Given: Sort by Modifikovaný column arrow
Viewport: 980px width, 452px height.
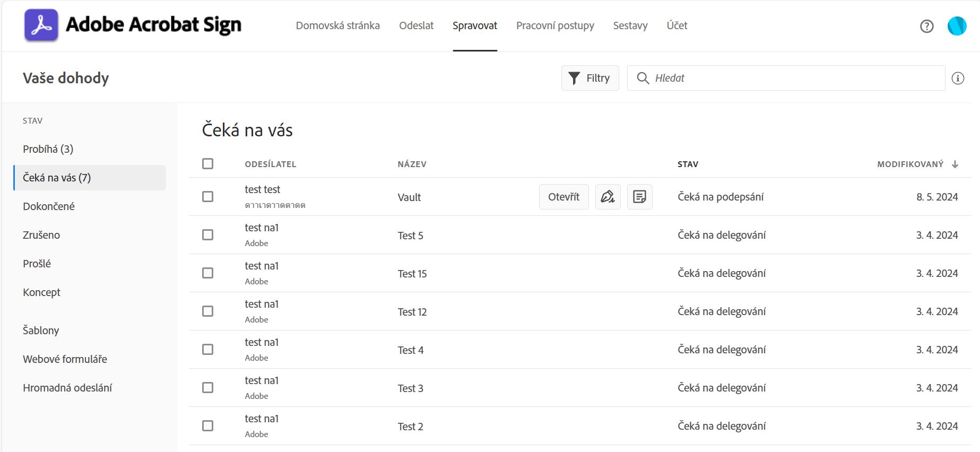Looking at the screenshot, I should click(x=955, y=164).
